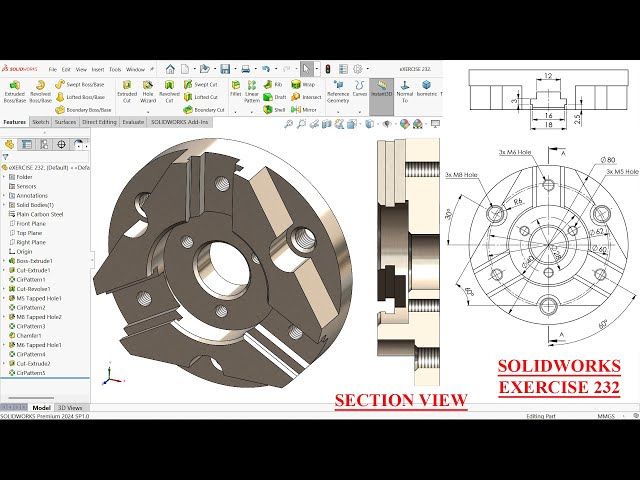
Task: Expand the Boss-Extrude1 feature
Action: (x=4, y=261)
